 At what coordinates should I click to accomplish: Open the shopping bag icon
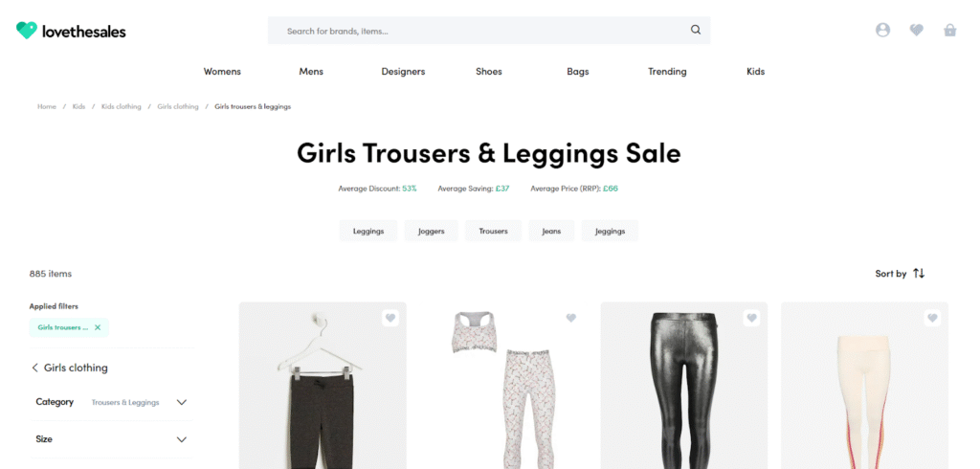pos(950,30)
